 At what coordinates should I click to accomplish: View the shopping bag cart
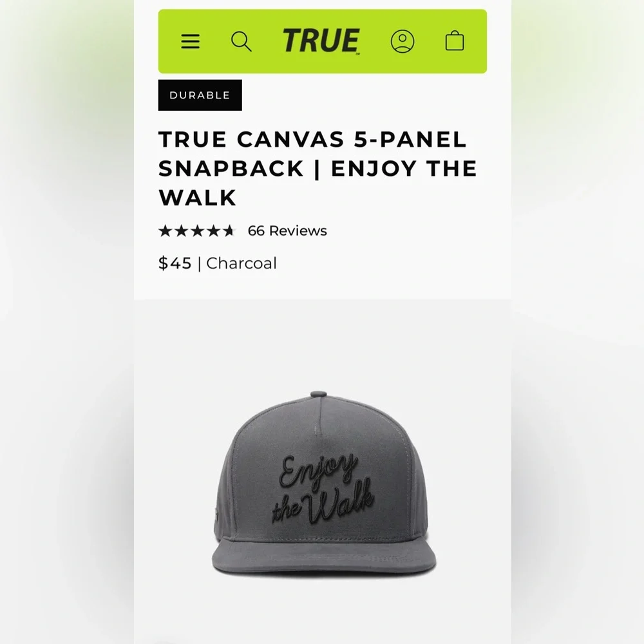pos(455,41)
